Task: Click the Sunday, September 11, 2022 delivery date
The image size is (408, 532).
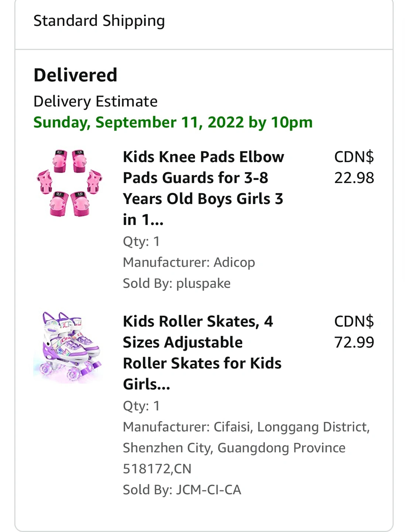Action: (x=173, y=122)
